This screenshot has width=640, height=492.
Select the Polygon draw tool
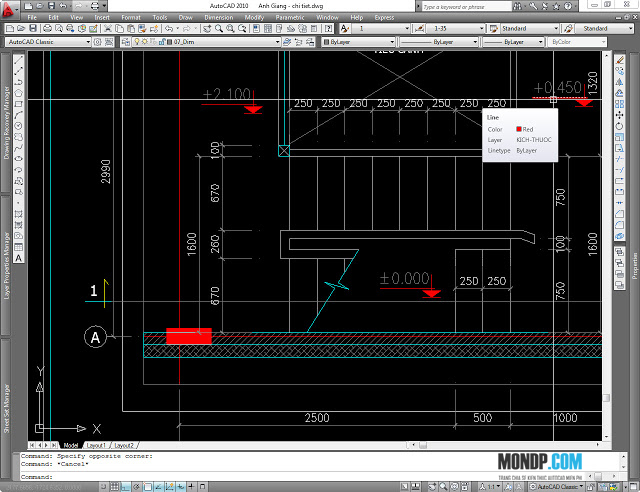pyautogui.click(x=19, y=93)
